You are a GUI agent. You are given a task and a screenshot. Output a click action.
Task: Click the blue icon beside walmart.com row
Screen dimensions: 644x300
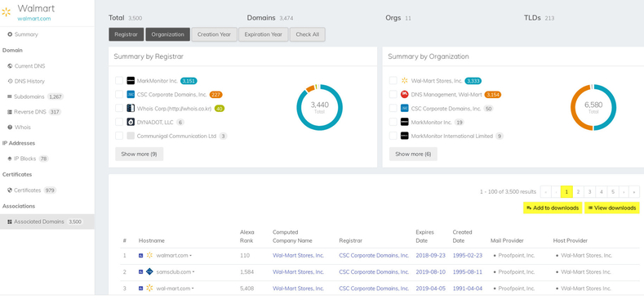tap(141, 256)
